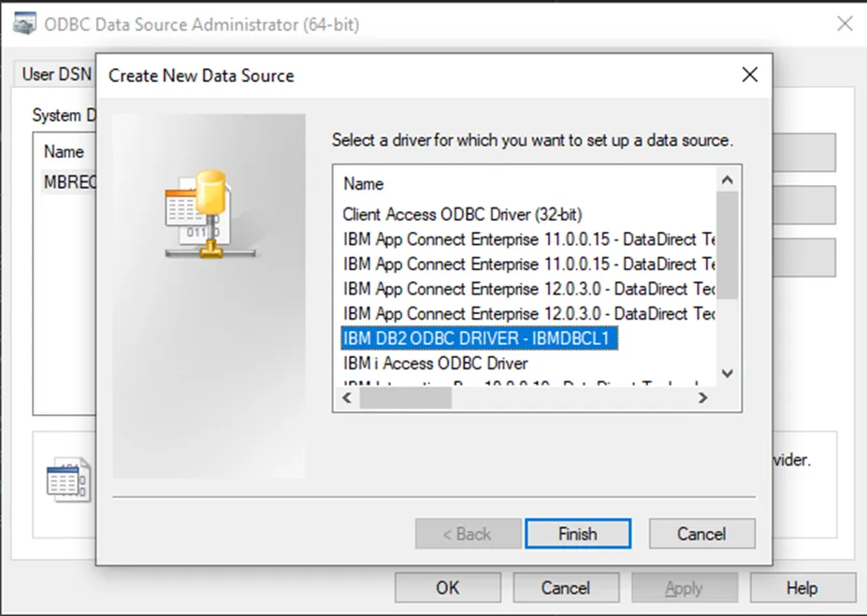Close the ODBC Administrator window
The width and height of the screenshot is (867, 616).
coord(845,23)
